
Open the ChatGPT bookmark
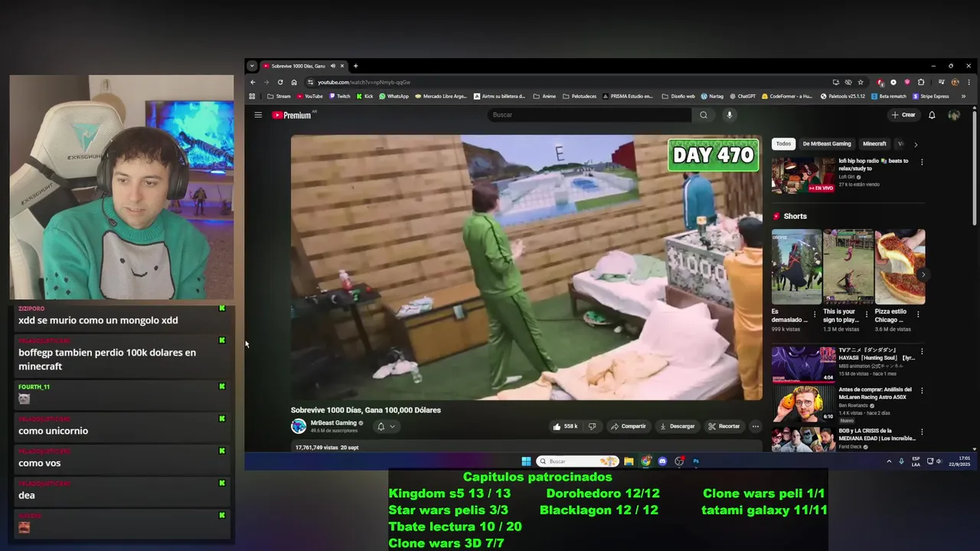click(742, 96)
